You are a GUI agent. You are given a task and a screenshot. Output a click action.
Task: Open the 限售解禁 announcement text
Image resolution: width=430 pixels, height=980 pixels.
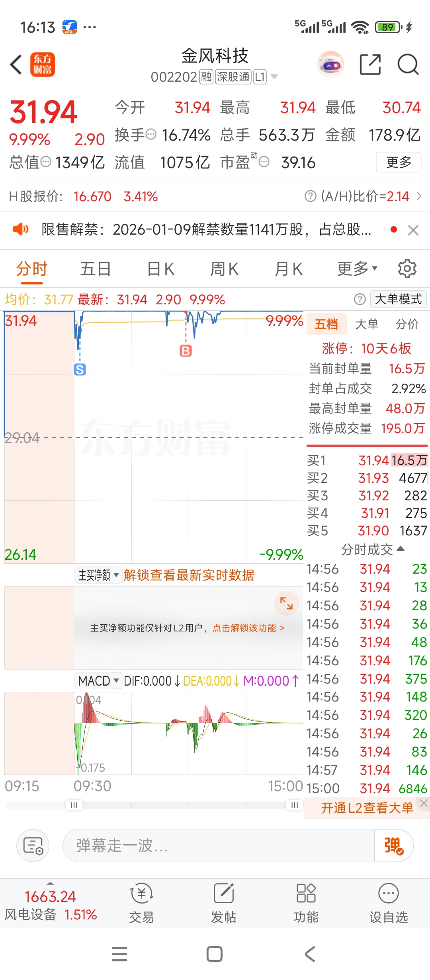tap(206, 229)
